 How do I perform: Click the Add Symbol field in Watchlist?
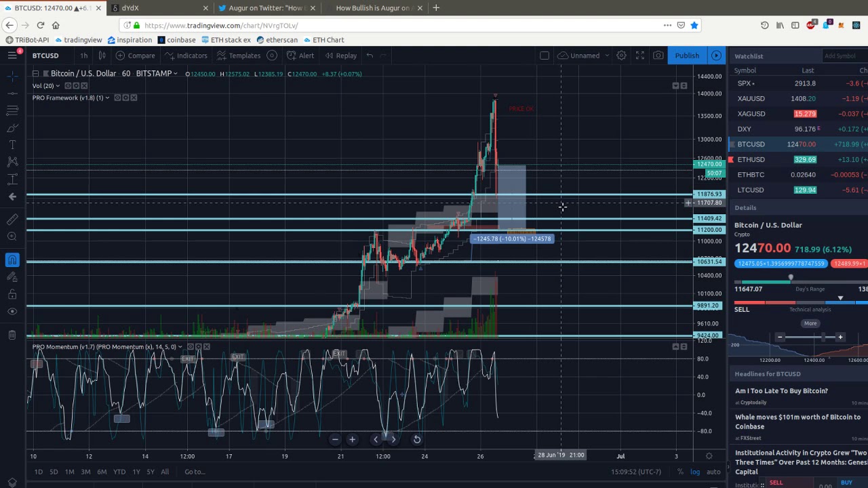(x=844, y=56)
